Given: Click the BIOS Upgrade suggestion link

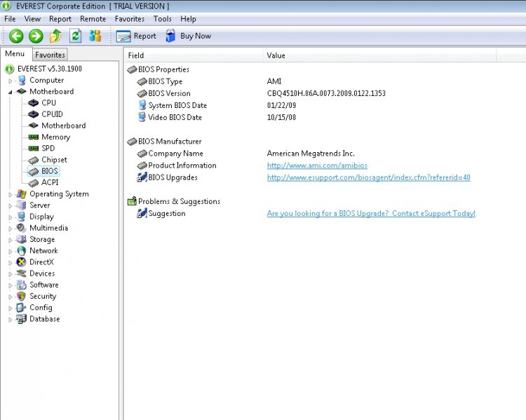Looking at the screenshot, I should [x=371, y=213].
